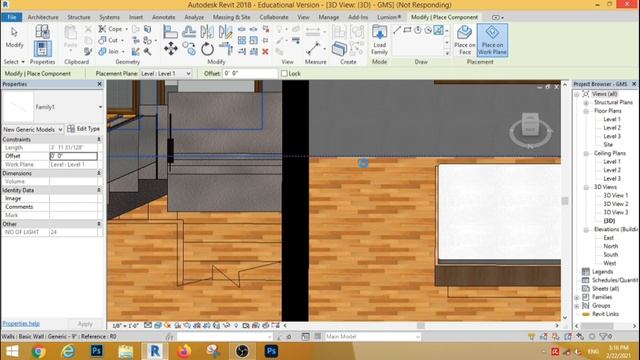This screenshot has width=640, height=360.
Task: Select the South elevation in browser
Action: (611, 255)
